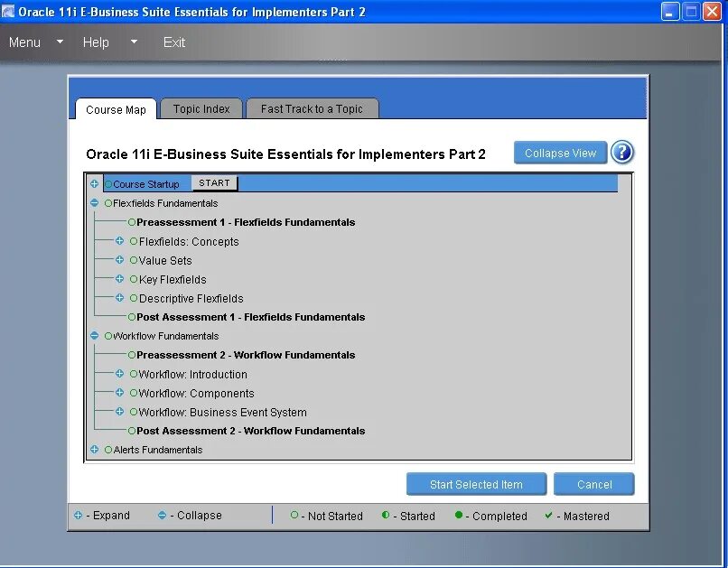Click the Cancel button
Image resolution: width=728 pixels, height=568 pixels.
pos(593,484)
